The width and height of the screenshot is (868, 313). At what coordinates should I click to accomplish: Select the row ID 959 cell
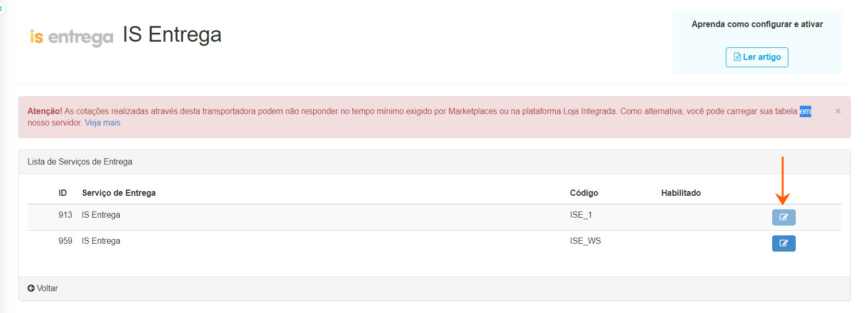coord(65,241)
